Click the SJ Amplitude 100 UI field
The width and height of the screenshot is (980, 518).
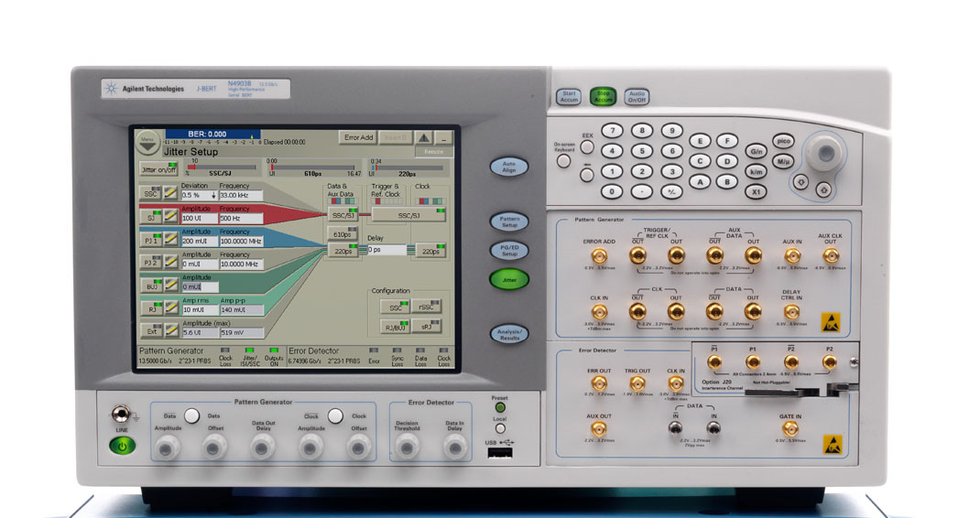coord(200,219)
